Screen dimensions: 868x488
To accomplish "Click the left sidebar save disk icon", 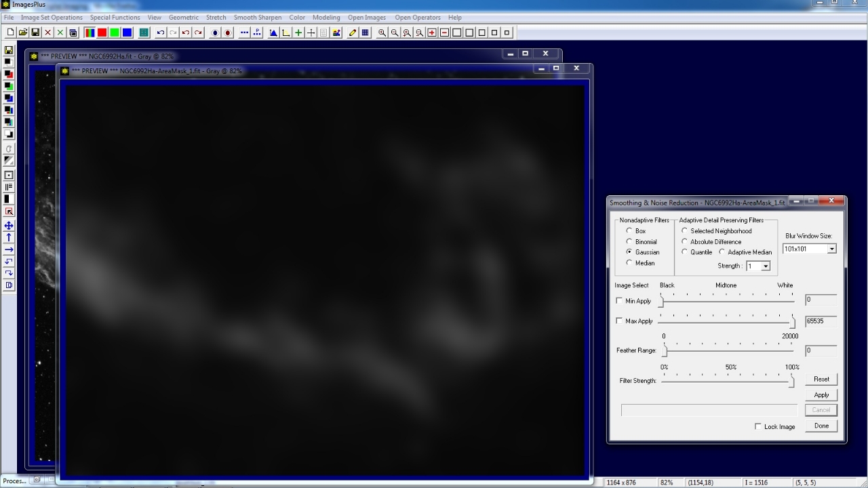I will point(9,50).
